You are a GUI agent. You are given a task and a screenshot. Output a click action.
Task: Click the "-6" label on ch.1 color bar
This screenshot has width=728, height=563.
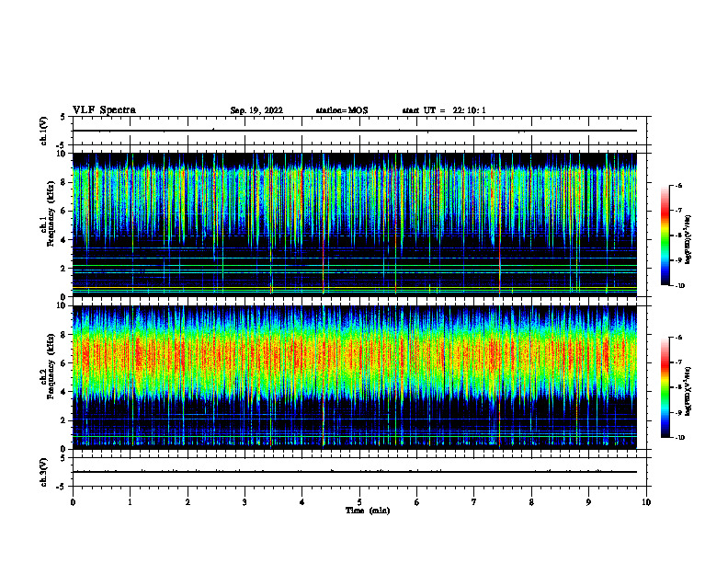pos(678,185)
